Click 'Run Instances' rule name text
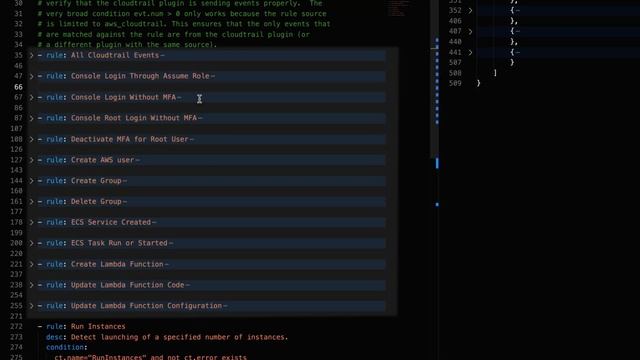 pyautogui.click(x=98, y=327)
